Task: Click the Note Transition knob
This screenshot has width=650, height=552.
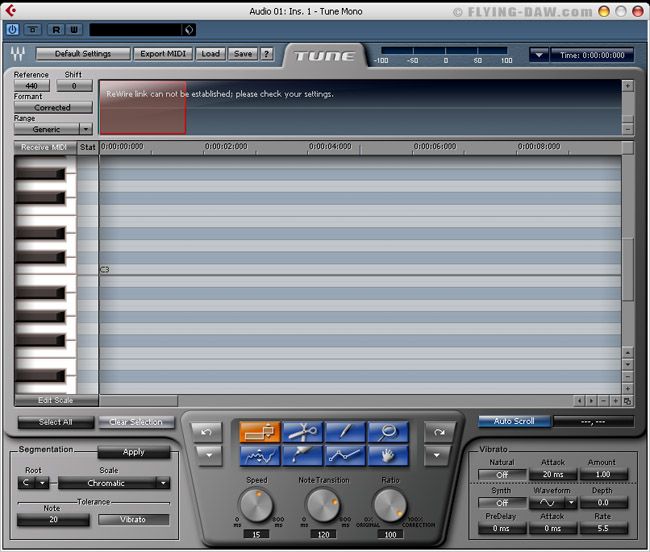Action: click(323, 506)
